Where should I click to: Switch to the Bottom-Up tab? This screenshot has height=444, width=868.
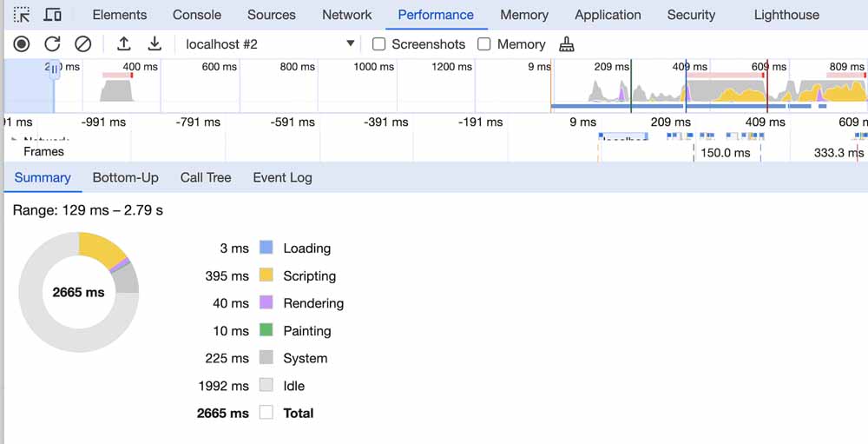pyautogui.click(x=126, y=177)
